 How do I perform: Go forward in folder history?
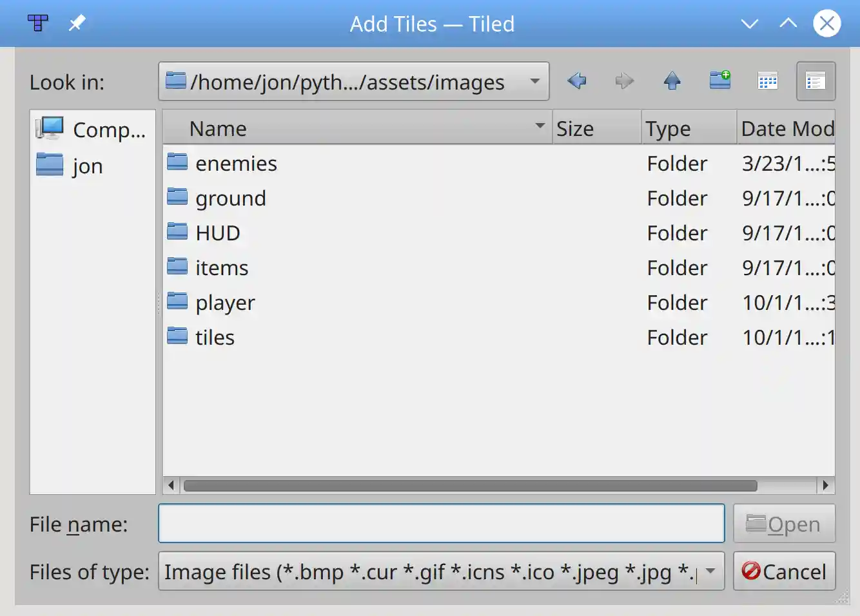[623, 81]
